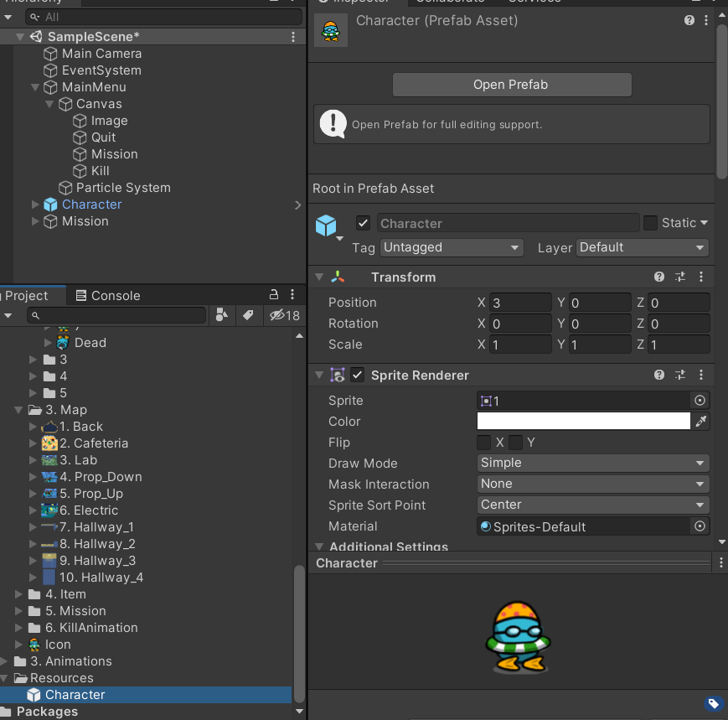
Task: Click the Transform component icon
Action: click(x=338, y=277)
